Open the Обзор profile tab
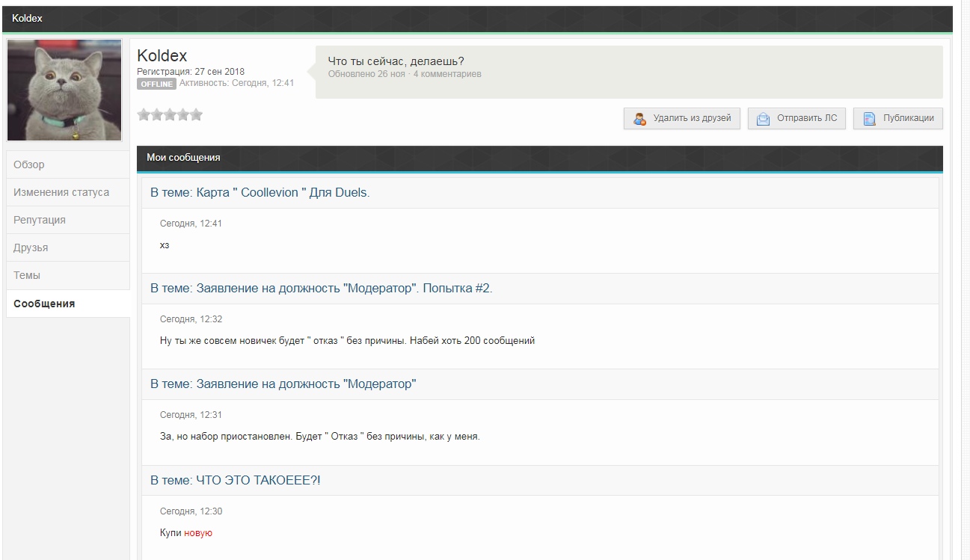The width and height of the screenshot is (970, 560). point(68,164)
